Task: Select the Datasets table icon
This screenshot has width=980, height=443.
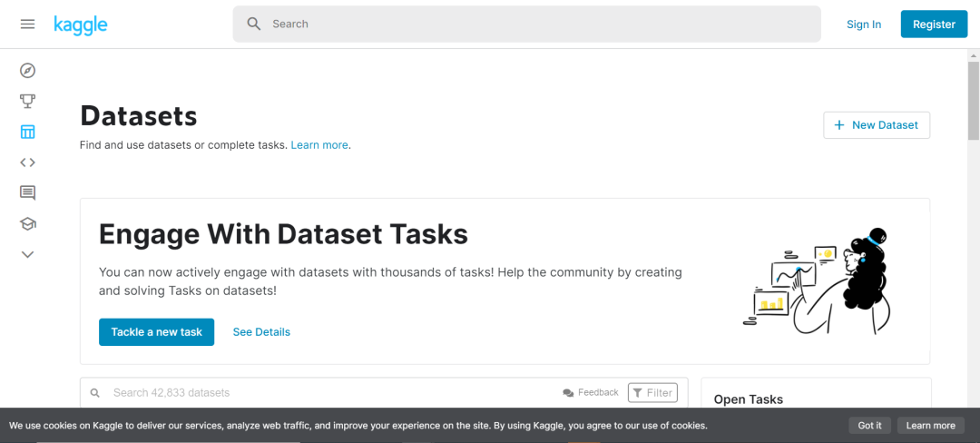Action: pyautogui.click(x=27, y=132)
